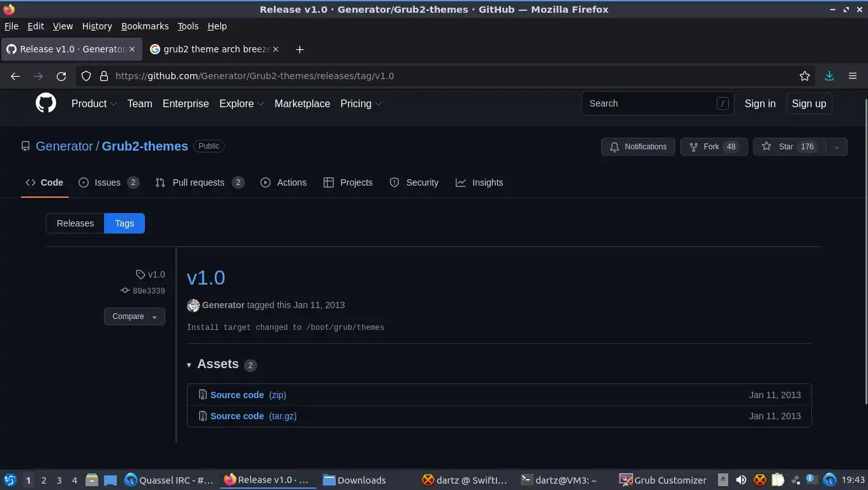Bookmark this page with the star icon
This screenshot has height=490, width=868.
805,76
